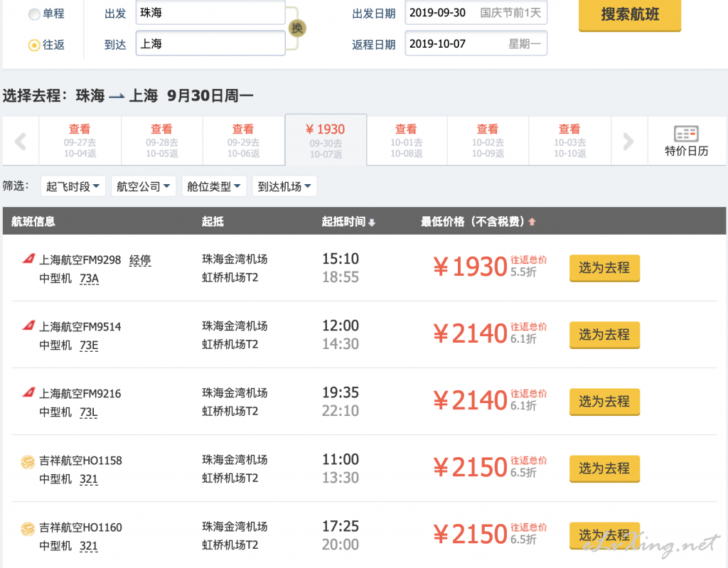The height and width of the screenshot is (568, 728).
Task: Click the 起抵 column header
Action: click(x=213, y=222)
